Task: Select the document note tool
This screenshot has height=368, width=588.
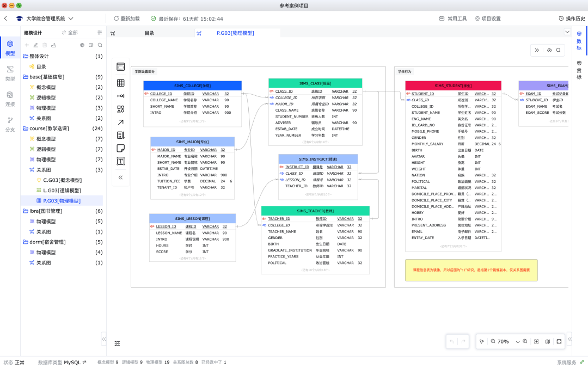Action: 121,135
